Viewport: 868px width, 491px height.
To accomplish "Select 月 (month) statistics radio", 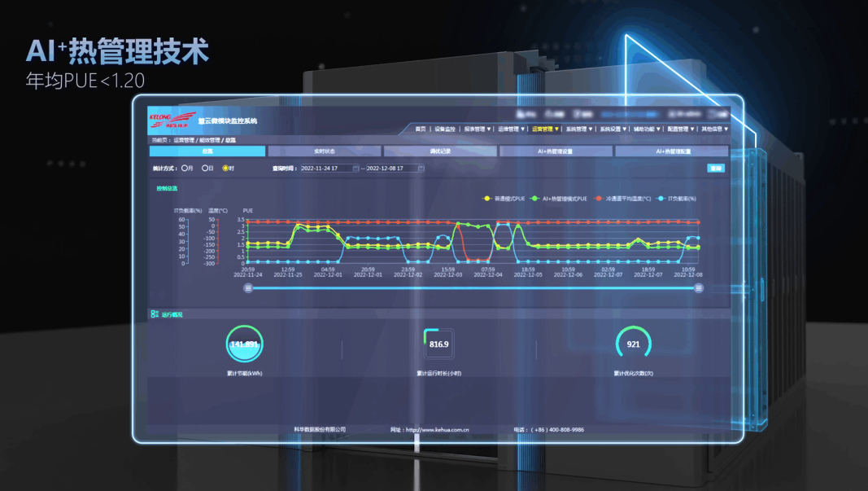I will click(185, 168).
